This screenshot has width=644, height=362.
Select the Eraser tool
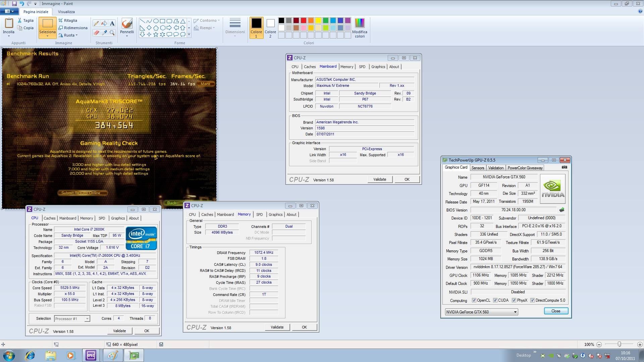96,33
